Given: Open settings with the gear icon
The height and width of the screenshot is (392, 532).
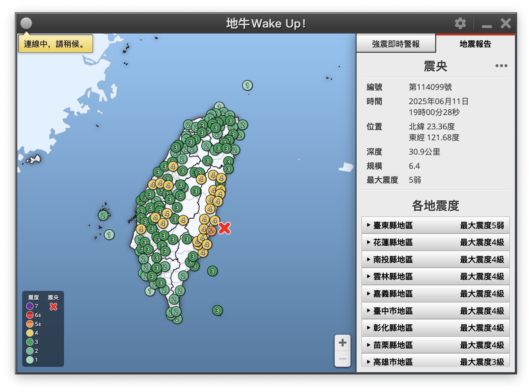Looking at the screenshot, I should (x=460, y=23).
